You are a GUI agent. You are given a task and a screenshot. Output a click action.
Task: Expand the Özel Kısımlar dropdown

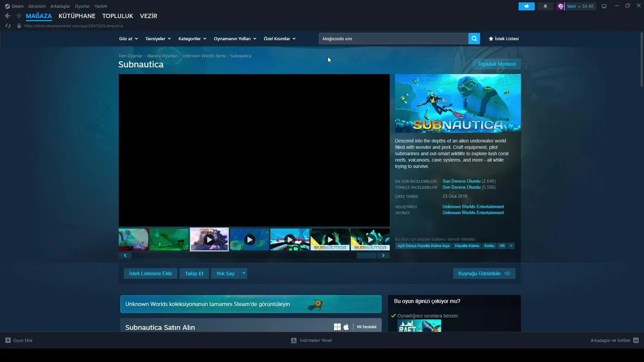(280, 39)
